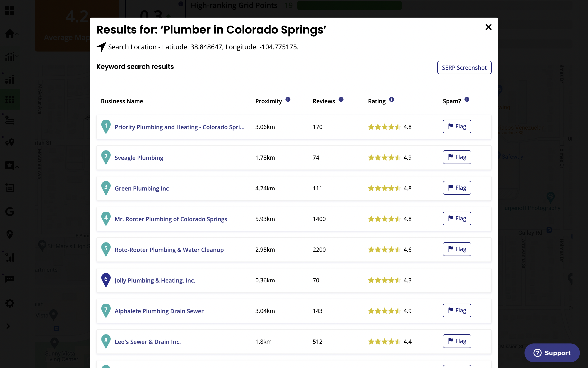Open the Support chat button
The width and height of the screenshot is (588, 368).
pyautogui.click(x=552, y=353)
